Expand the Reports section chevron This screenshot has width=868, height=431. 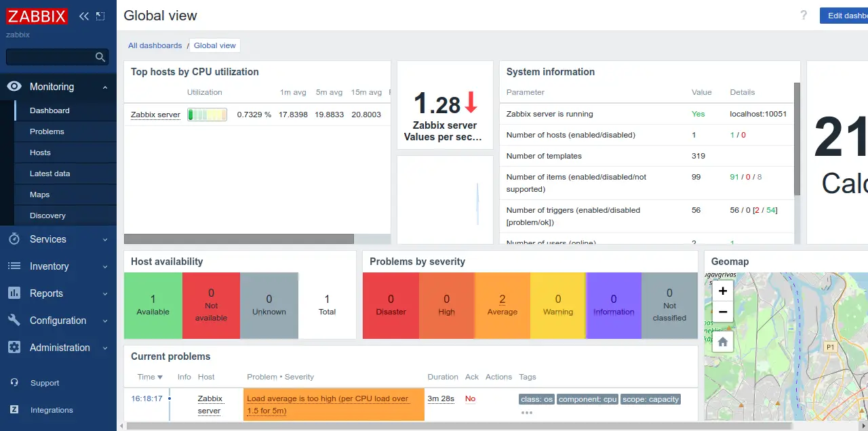click(105, 294)
